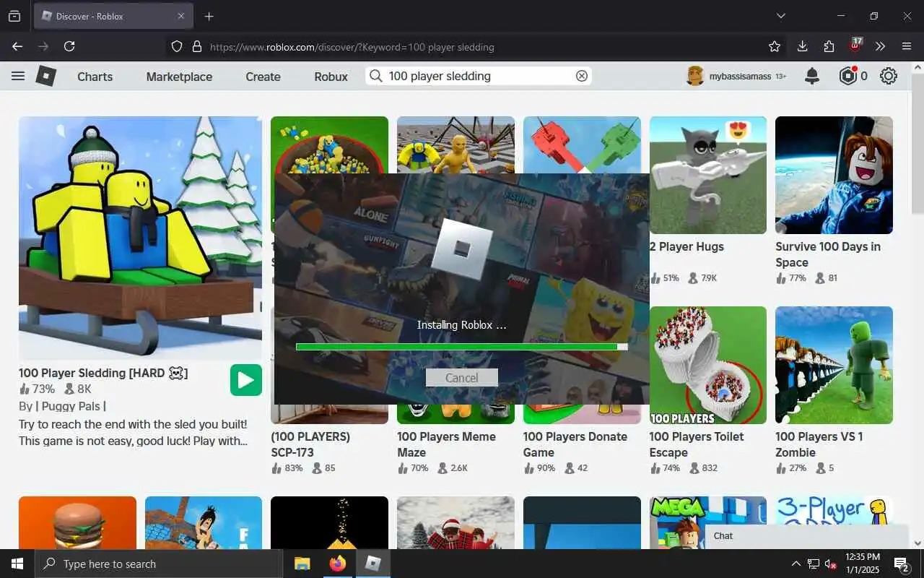Click the magnifier search icon
Image resolution: width=924 pixels, height=578 pixels.
coord(375,76)
